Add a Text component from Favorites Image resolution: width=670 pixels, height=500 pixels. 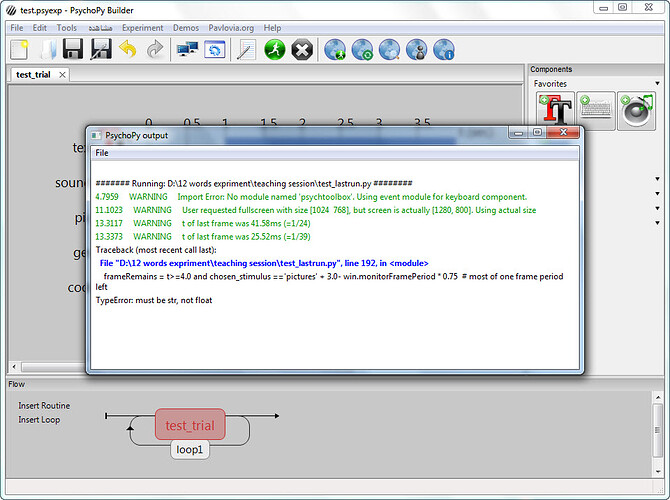tap(555, 110)
